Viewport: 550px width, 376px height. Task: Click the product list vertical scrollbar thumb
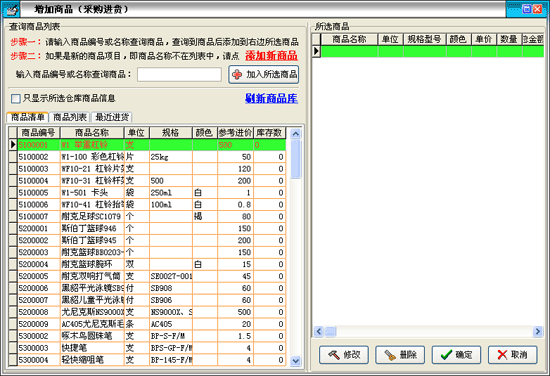pos(296,159)
